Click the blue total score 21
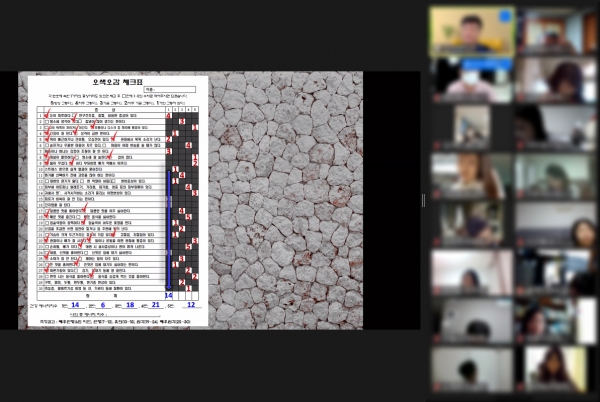 [x=155, y=304]
